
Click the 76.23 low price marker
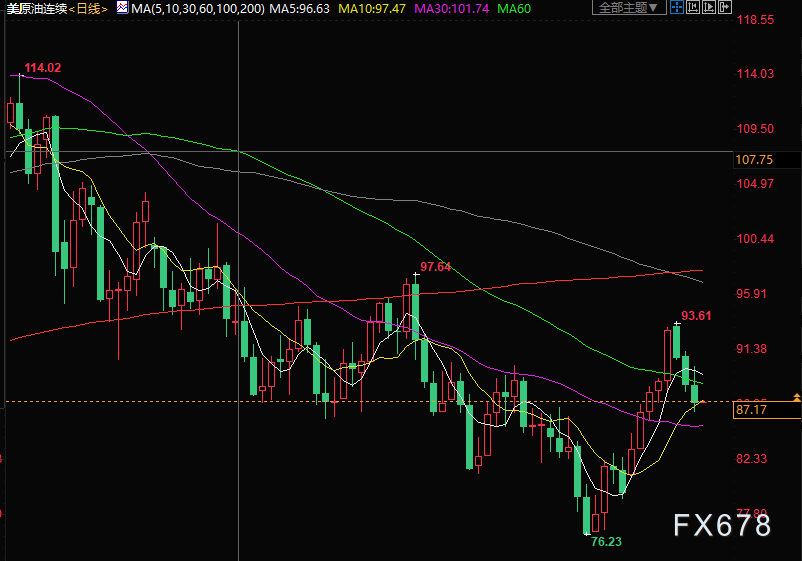606,542
